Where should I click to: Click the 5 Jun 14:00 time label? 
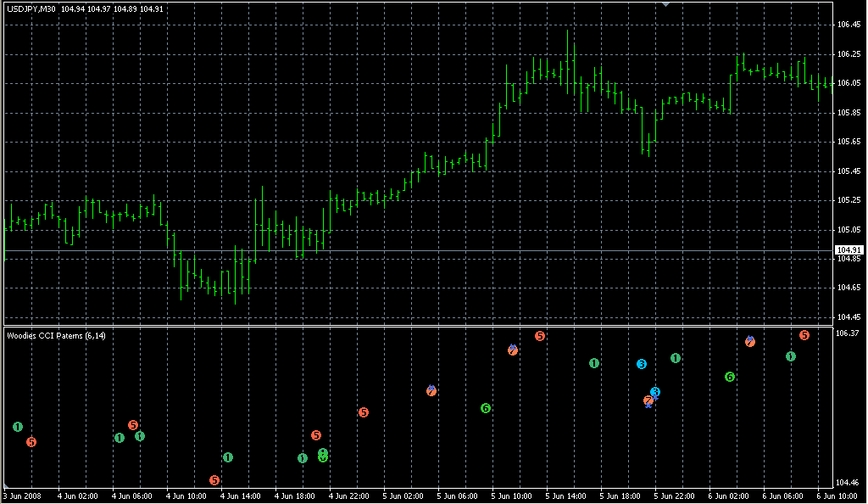(x=565, y=496)
